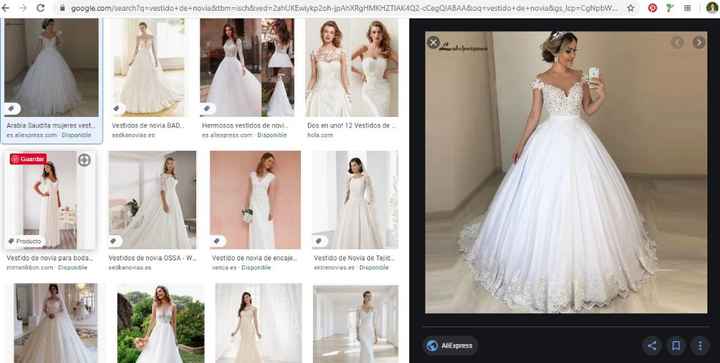The height and width of the screenshot is (363, 720).
Task: Open the Vestido de Novia de Tejid thumbnail
Action: (x=355, y=200)
